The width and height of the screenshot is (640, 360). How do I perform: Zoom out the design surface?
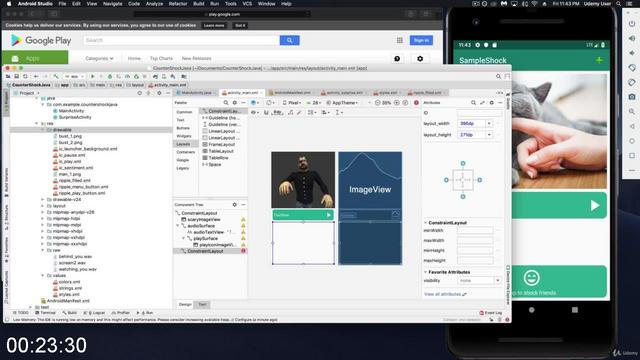coord(378,103)
